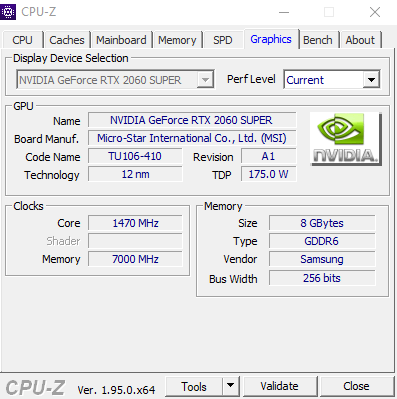Click the Technology value 12 nm
The width and height of the screenshot is (397, 399).
click(135, 174)
